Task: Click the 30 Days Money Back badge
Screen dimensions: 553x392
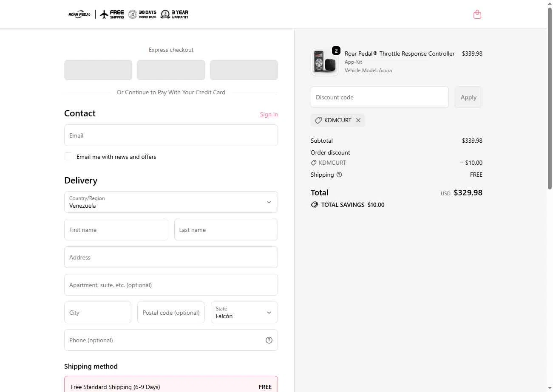Action: pos(142,14)
